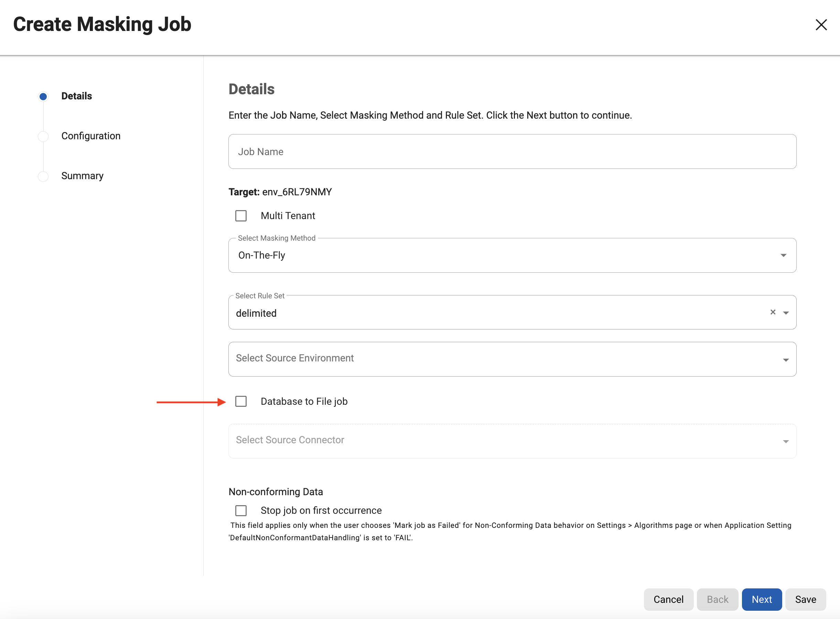Select the Details step label
This screenshot has width=840, height=619.
pos(76,96)
